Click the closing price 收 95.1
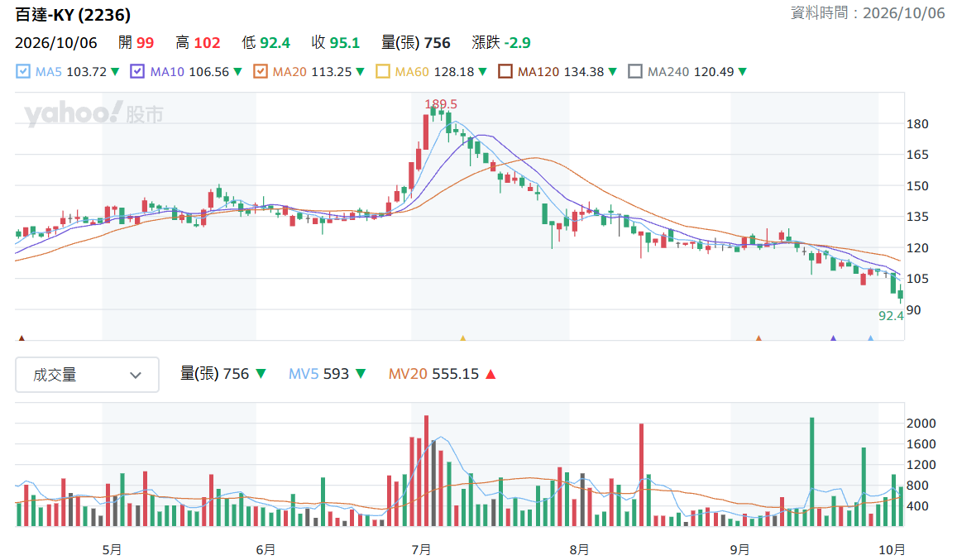Image resolution: width=957 pixels, height=560 pixels. (x=336, y=43)
